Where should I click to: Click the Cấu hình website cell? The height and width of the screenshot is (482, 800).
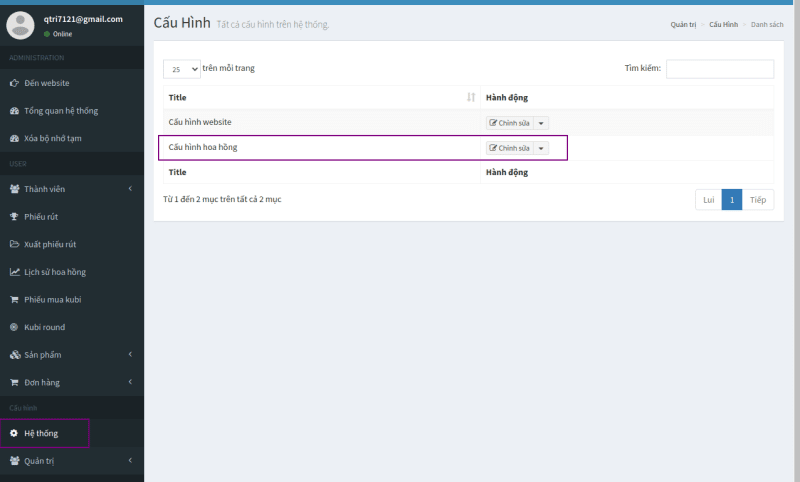tap(321, 122)
